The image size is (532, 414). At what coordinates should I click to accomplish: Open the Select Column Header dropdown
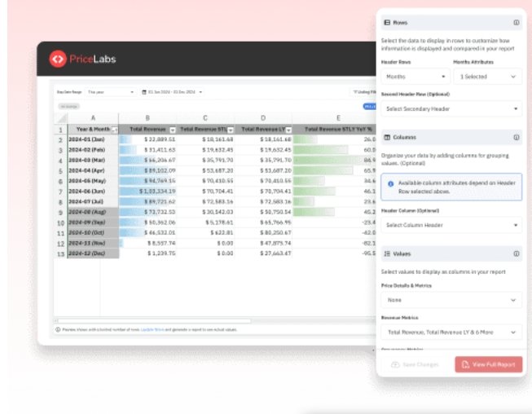point(451,225)
